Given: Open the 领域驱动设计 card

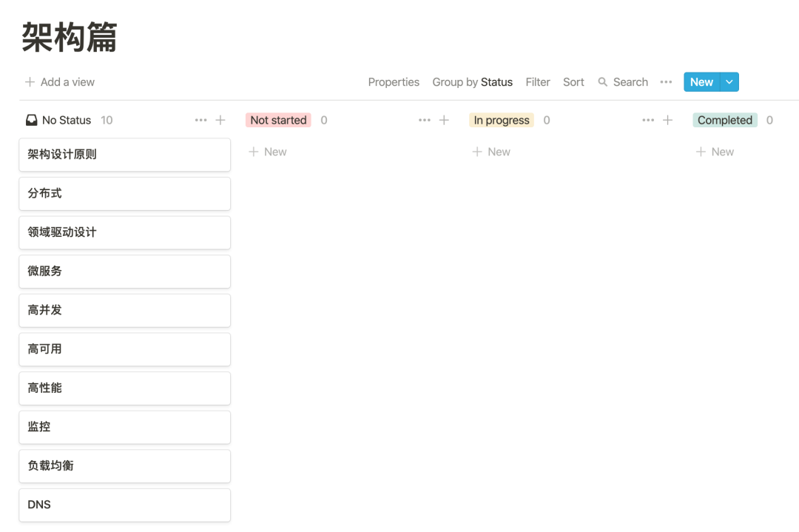Looking at the screenshot, I should (125, 233).
